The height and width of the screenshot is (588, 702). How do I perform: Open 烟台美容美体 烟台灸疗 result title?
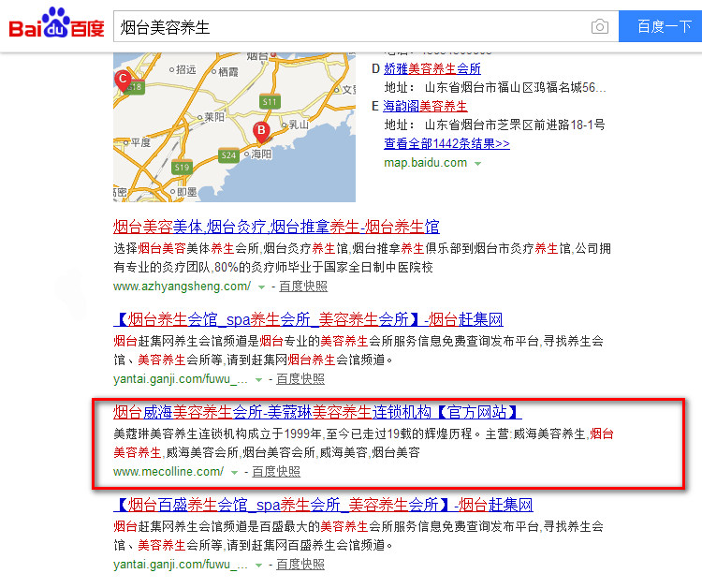(x=276, y=227)
